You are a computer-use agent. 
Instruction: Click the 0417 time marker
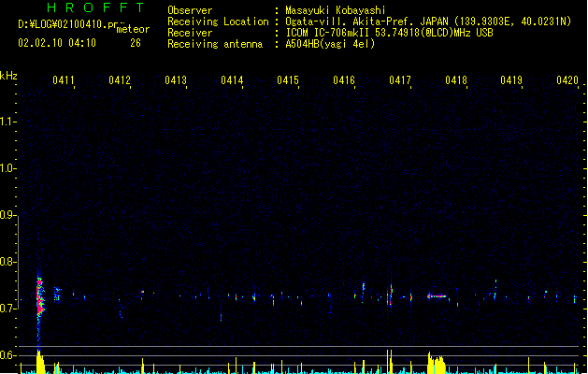400,80
